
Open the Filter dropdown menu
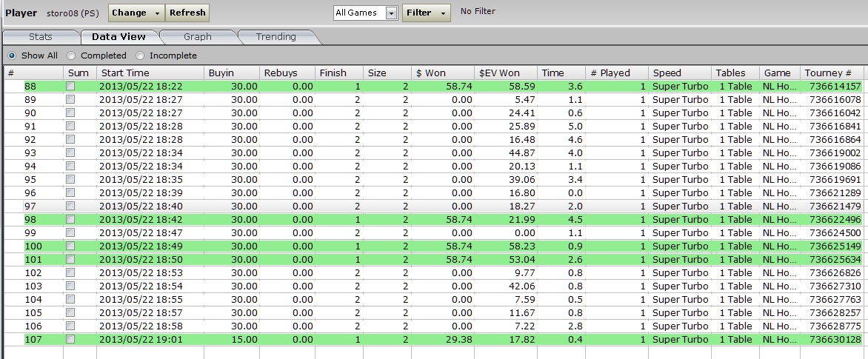(x=426, y=13)
